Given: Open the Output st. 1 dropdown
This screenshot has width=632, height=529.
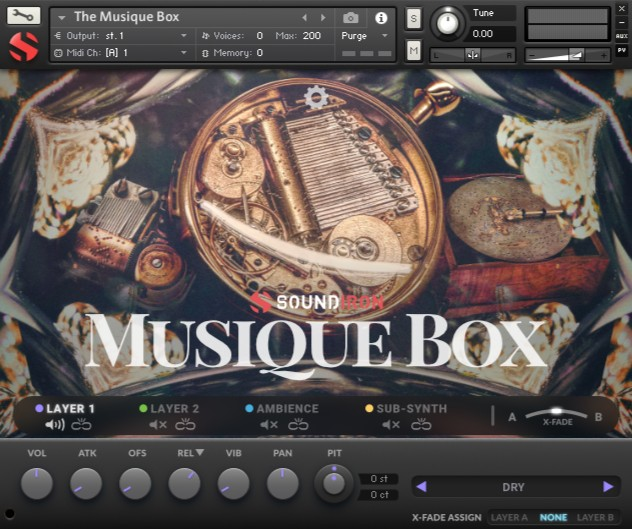Looking at the screenshot, I should click(121, 36).
